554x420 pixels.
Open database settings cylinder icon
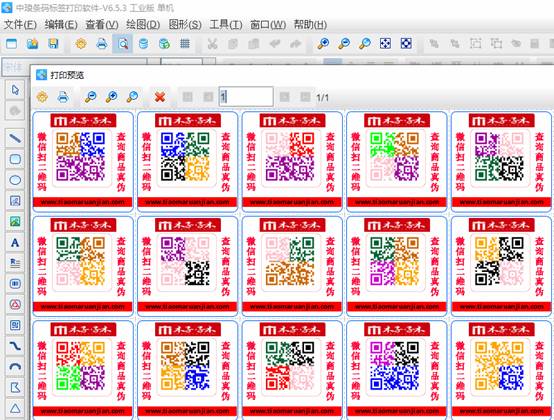(143, 44)
